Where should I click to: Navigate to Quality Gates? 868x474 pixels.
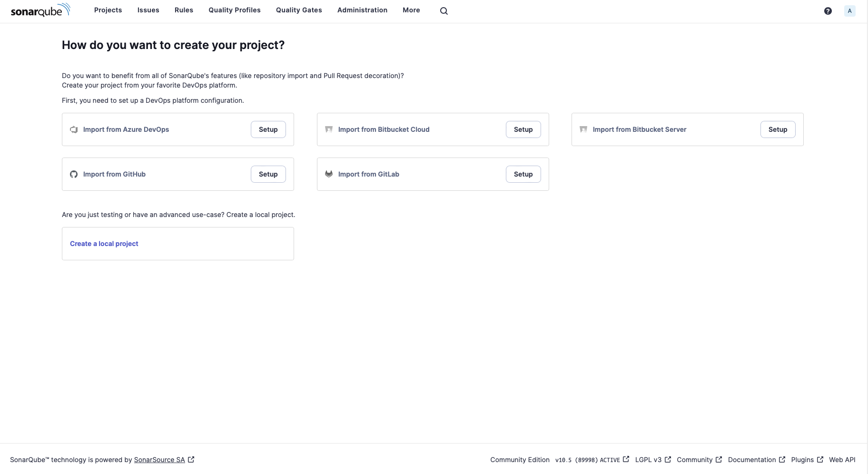pos(299,10)
